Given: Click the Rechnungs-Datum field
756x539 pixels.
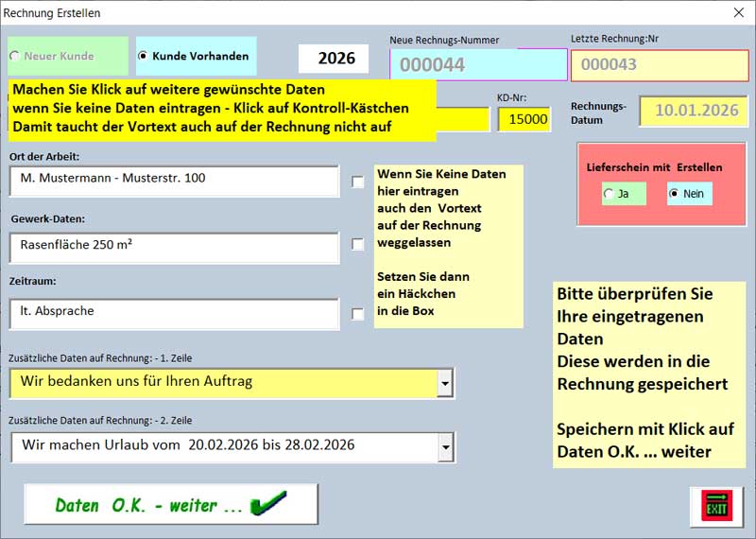Looking at the screenshot, I should coord(695,111).
